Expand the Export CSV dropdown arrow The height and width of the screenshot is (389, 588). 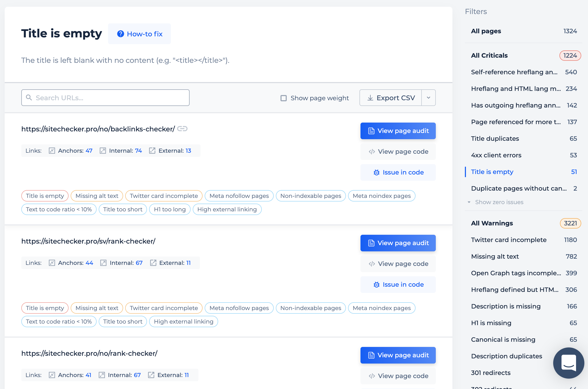pyautogui.click(x=429, y=98)
